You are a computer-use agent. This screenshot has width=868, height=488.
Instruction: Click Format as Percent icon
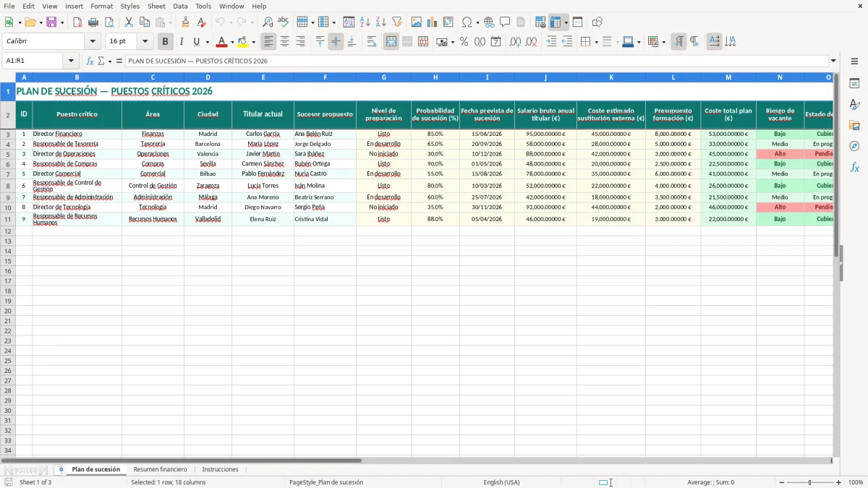click(x=464, y=42)
